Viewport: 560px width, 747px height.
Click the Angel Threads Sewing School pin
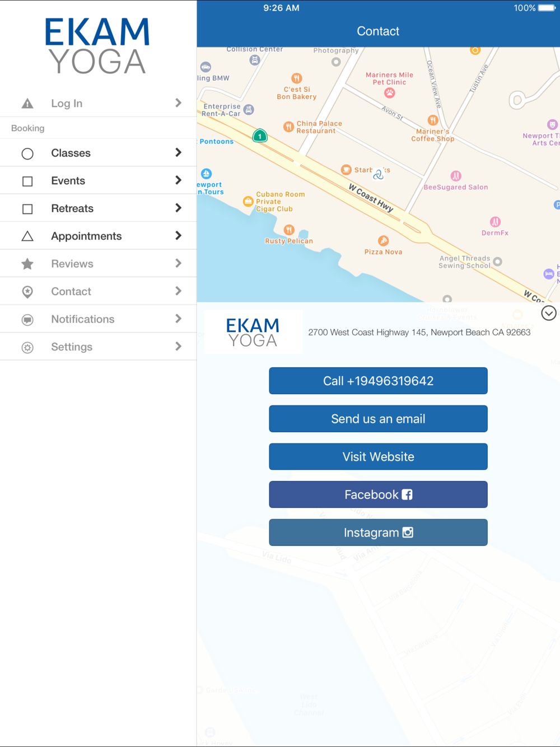(497, 262)
